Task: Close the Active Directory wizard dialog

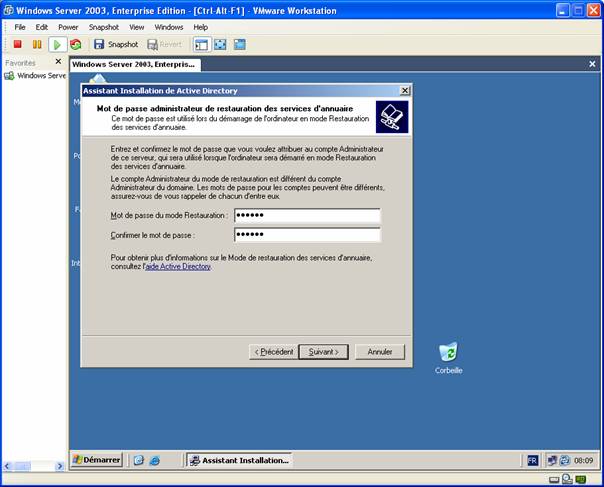Action: point(404,91)
